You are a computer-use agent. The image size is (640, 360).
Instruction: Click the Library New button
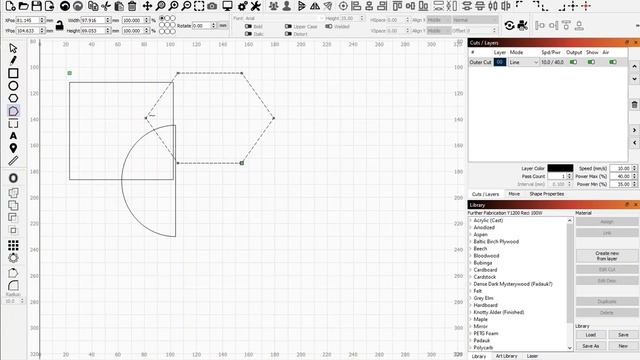coord(623,346)
